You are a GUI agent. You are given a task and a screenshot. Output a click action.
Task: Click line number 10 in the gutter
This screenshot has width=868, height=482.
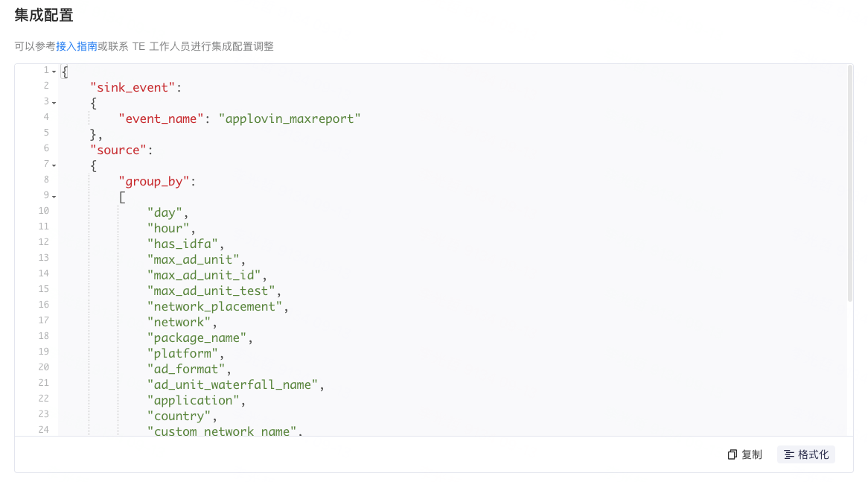(x=43, y=211)
